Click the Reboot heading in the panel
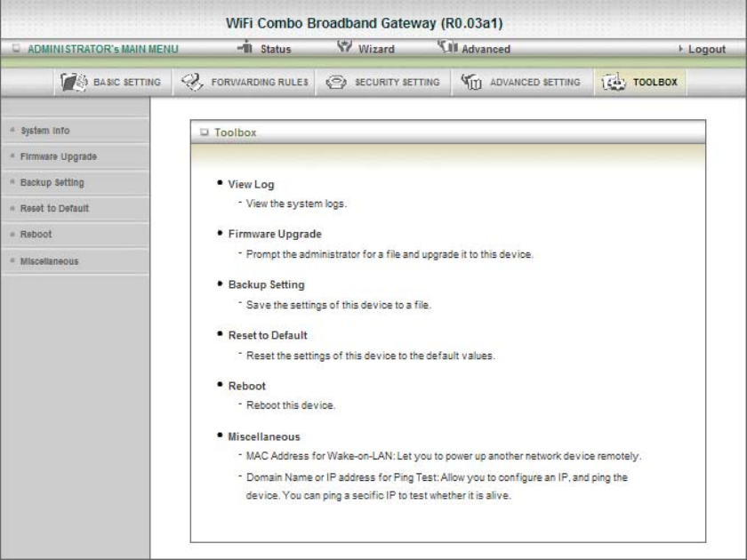Screen dimensions: 747x560 pyautogui.click(x=247, y=386)
